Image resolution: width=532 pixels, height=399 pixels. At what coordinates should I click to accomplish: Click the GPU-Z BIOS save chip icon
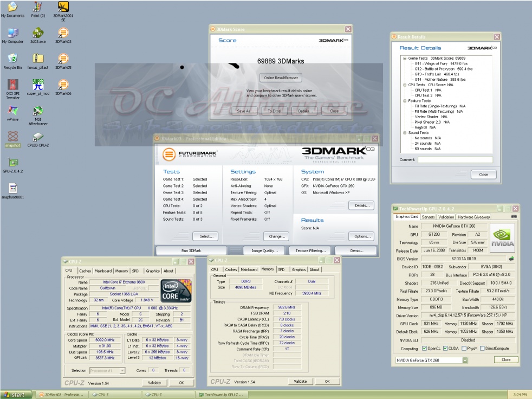511,259
